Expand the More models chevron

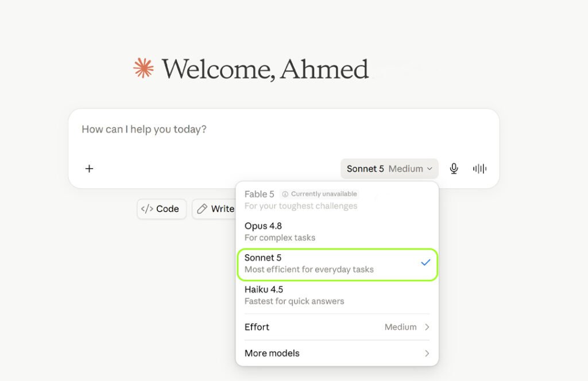point(427,353)
